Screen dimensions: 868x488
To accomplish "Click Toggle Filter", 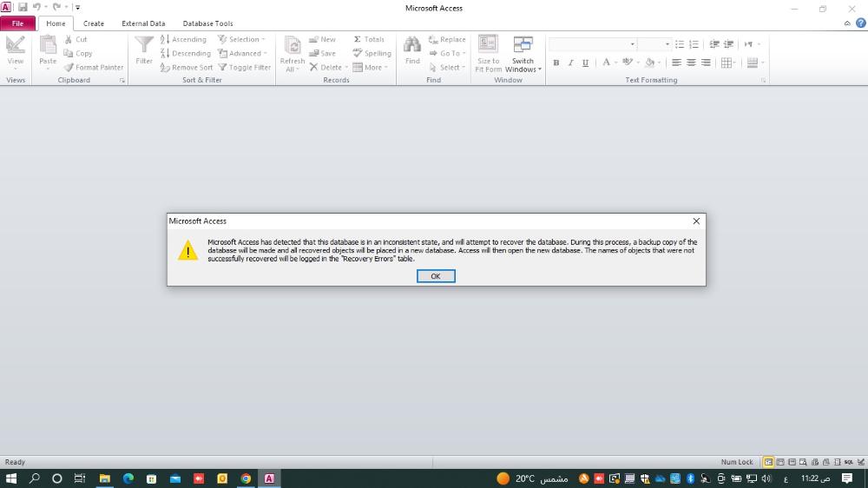I will 244,67.
